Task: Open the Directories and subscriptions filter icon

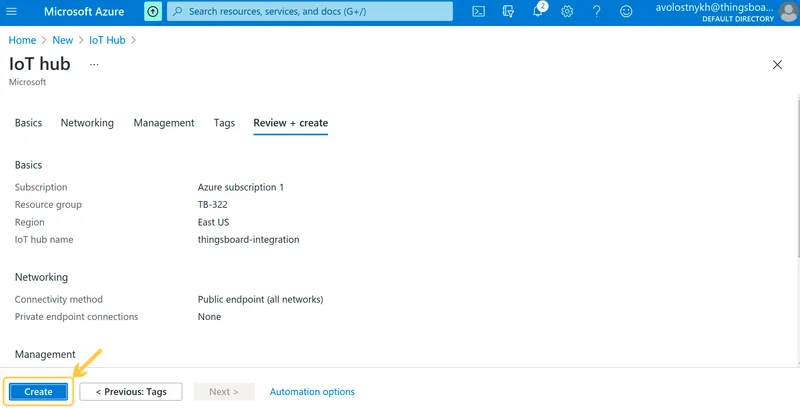Action: coord(508,11)
